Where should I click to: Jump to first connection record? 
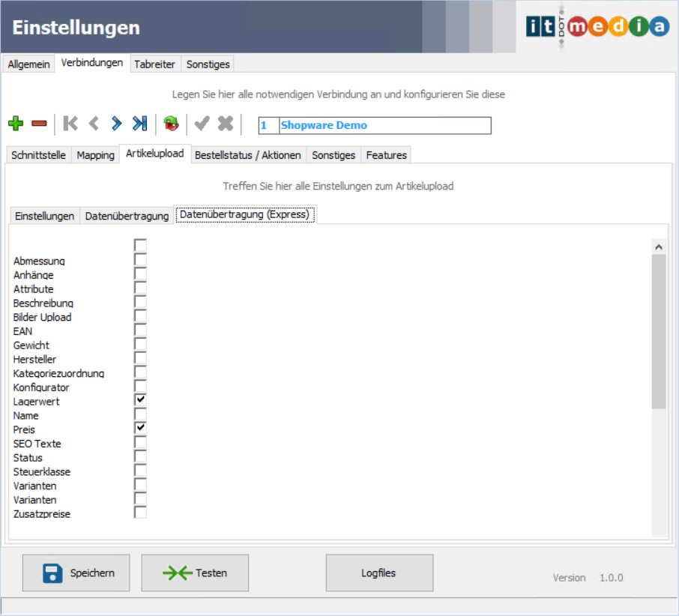pos(70,124)
